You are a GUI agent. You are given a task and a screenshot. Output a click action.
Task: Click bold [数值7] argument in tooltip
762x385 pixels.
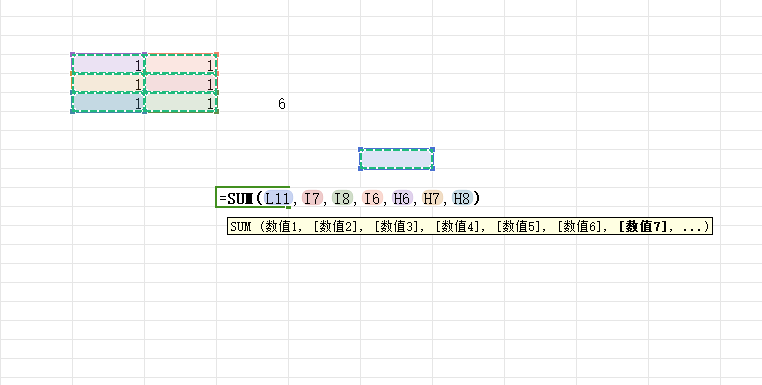click(643, 226)
